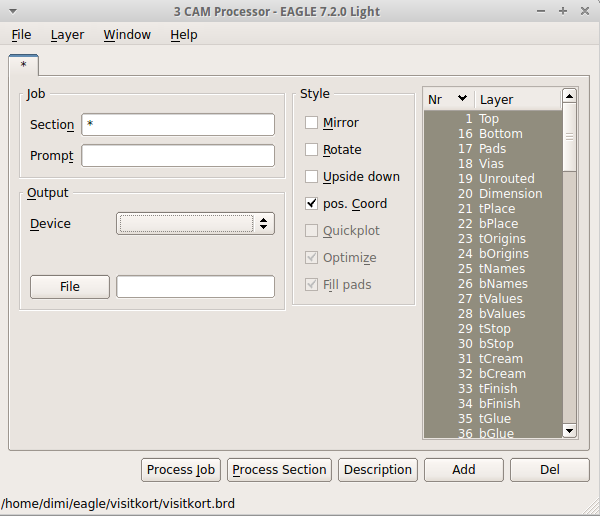Toggle the Quickplot checkbox
Screen dimensions: 600x516
[311, 231]
